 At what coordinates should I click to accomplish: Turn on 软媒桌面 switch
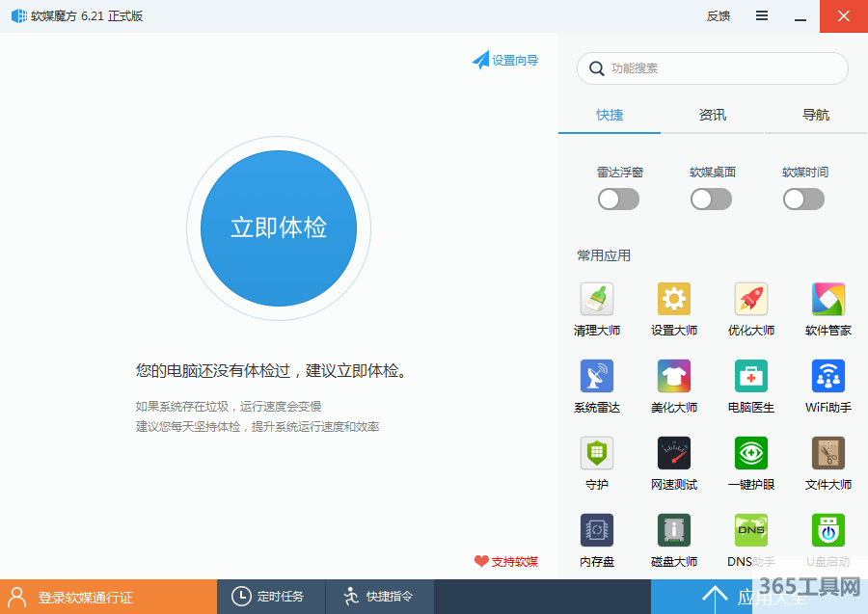tap(711, 200)
